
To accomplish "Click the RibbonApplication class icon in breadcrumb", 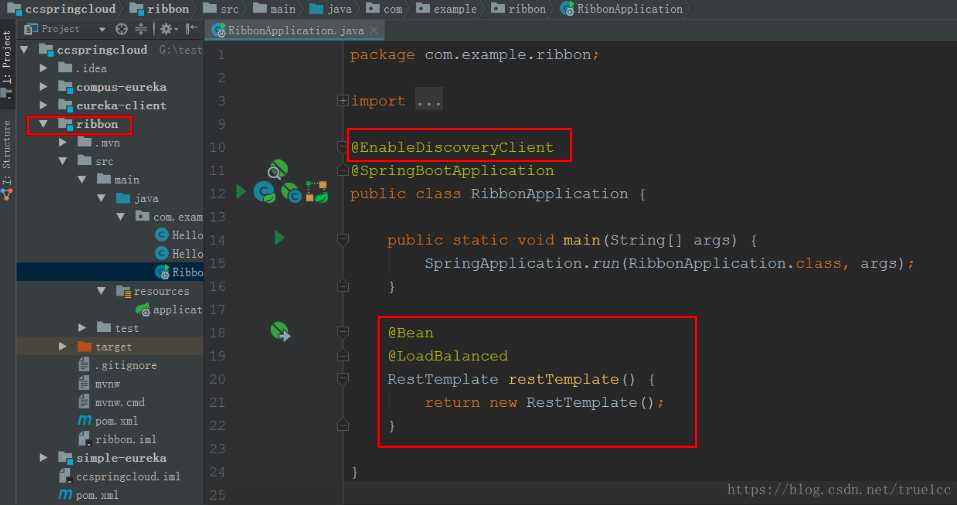I will [x=567, y=9].
